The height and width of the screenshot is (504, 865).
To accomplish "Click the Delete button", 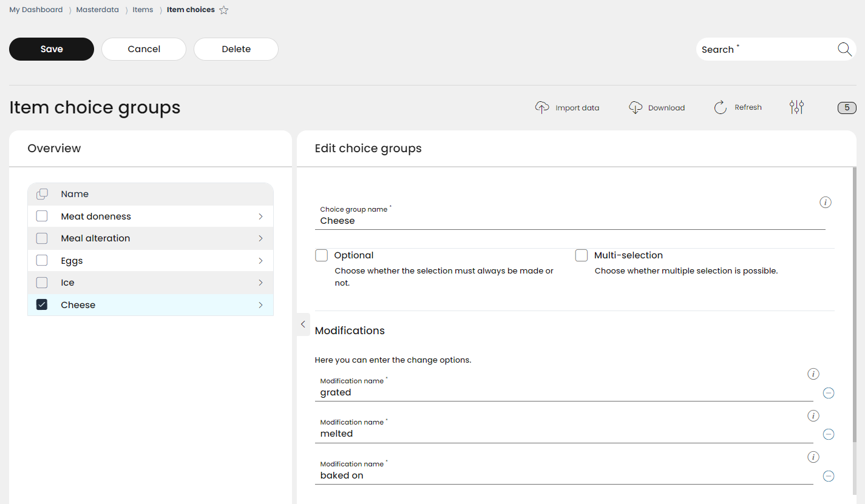I will click(236, 49).
